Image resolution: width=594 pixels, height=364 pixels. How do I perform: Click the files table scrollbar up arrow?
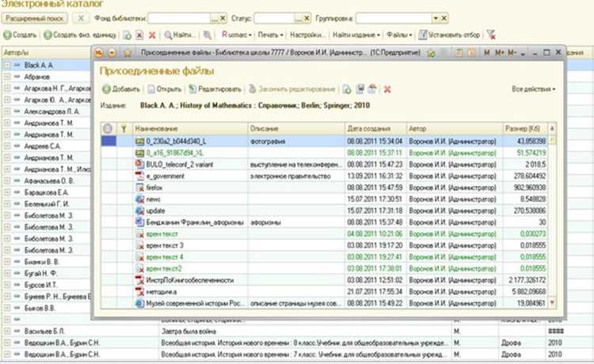click(552, 129)
